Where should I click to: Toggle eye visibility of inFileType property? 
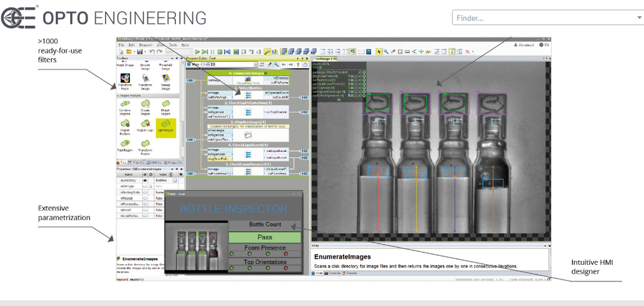tap(145, 186)
